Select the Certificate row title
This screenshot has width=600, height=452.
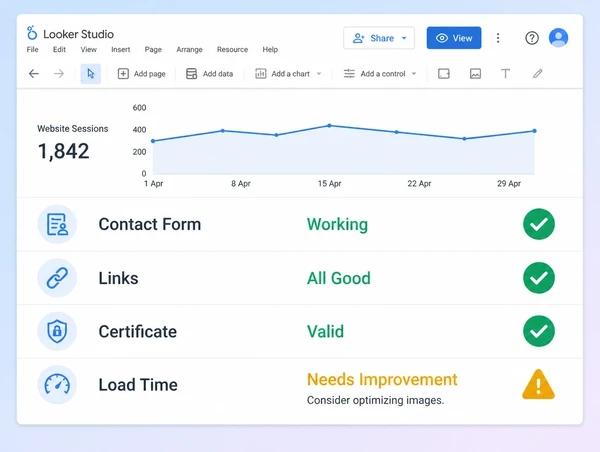click(x=138, y=331)
